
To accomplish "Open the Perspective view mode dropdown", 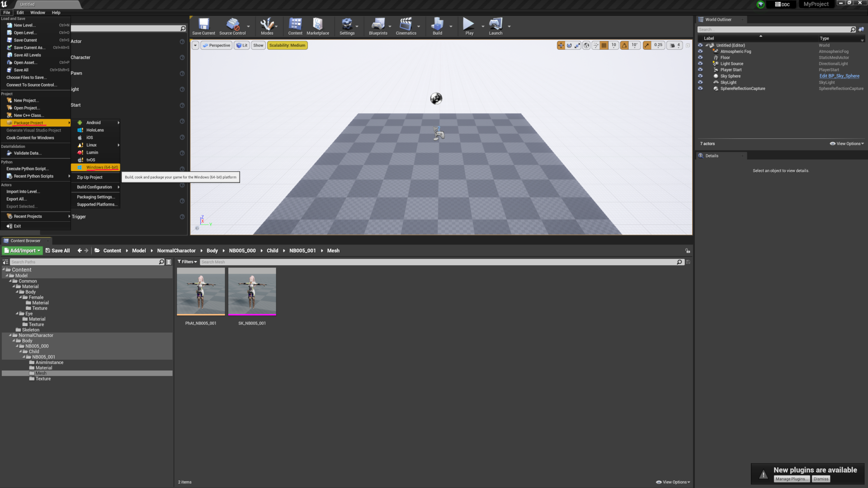I will point(216,45).
